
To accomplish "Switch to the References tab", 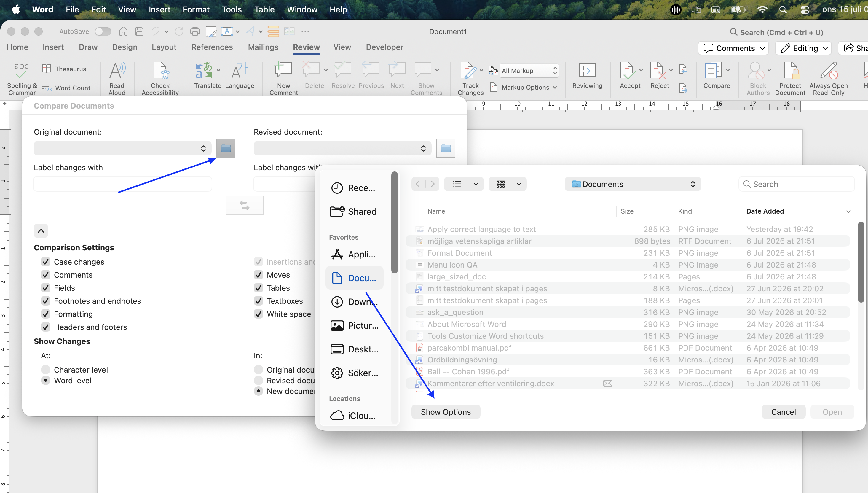I will tap(212, 47).
